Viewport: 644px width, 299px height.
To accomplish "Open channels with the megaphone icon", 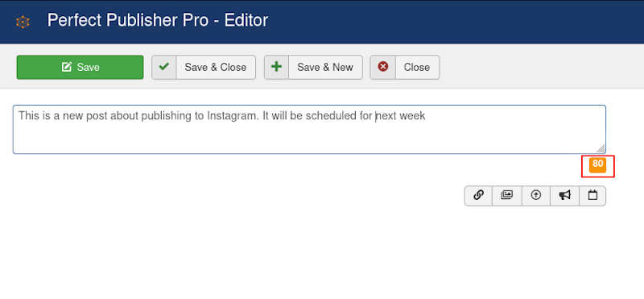I will [565, 195].
